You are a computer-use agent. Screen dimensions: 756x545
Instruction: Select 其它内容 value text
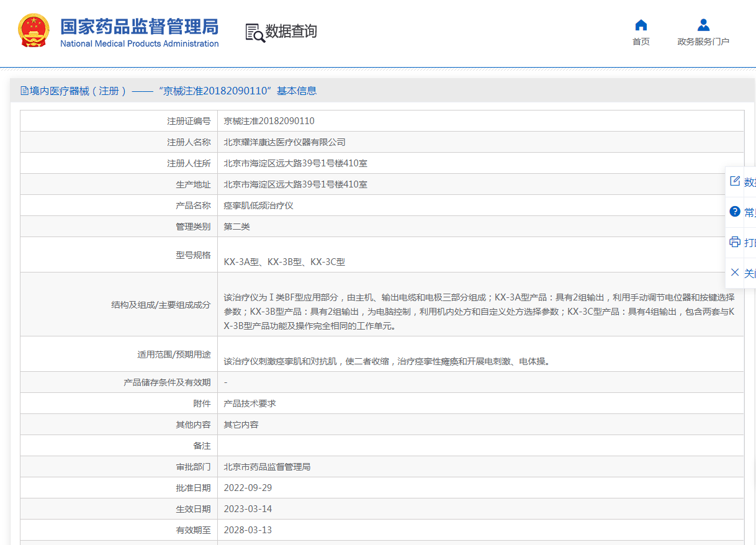(x=241, y=425)
